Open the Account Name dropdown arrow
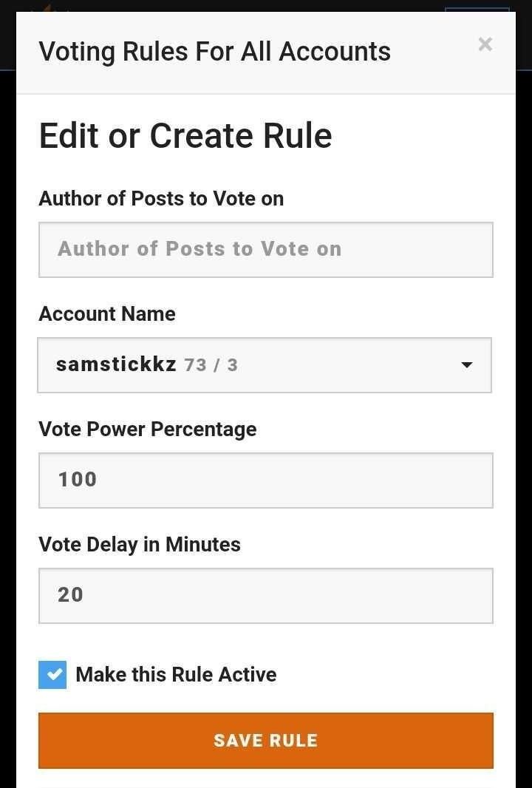Image resolution: width=532 pixels, height=788 pixels. [466, 365]
